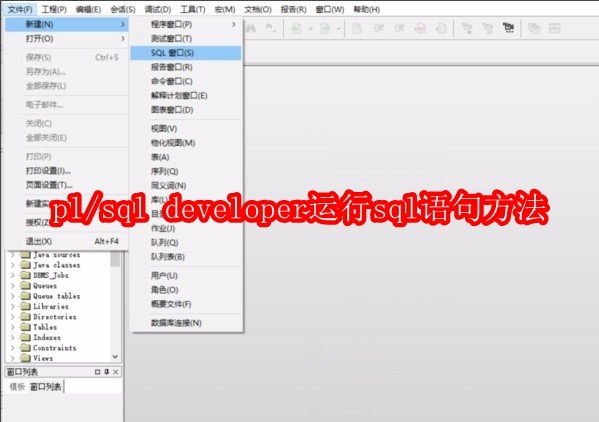Create new 序列(Q) from submenu

(186, 171)
